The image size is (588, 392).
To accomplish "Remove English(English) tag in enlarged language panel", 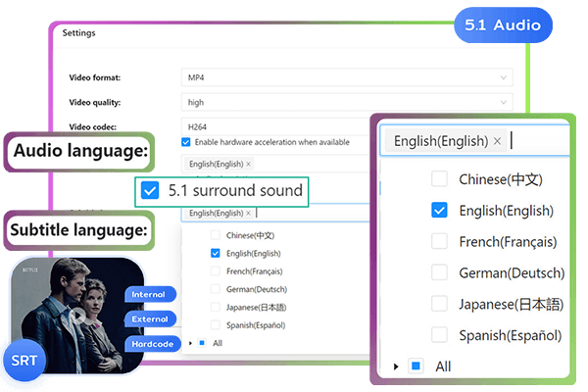I will 498,141.
